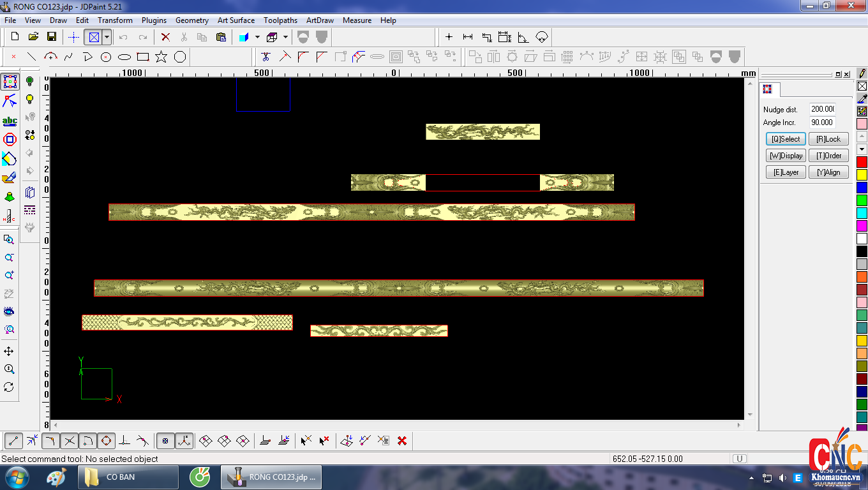The image size is (868, 490).
Task: Open the Toolpaths menu
Action: [x=280, y=20]
